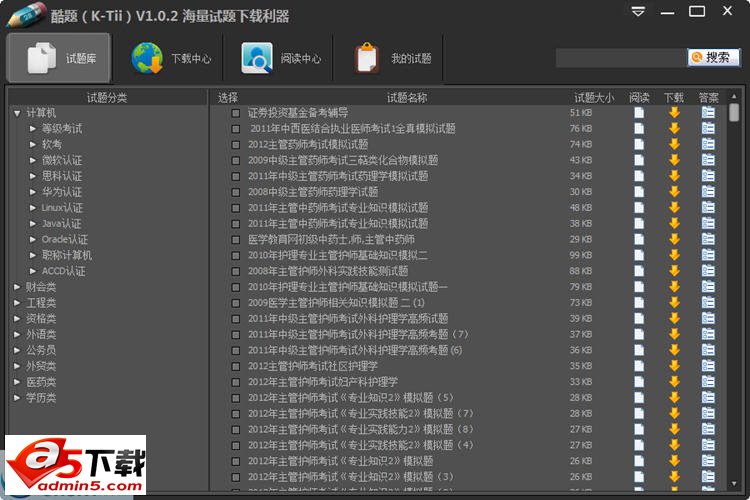750x500 pixels.
Task: Open the Java认证 category
Action: coord(61,223)
